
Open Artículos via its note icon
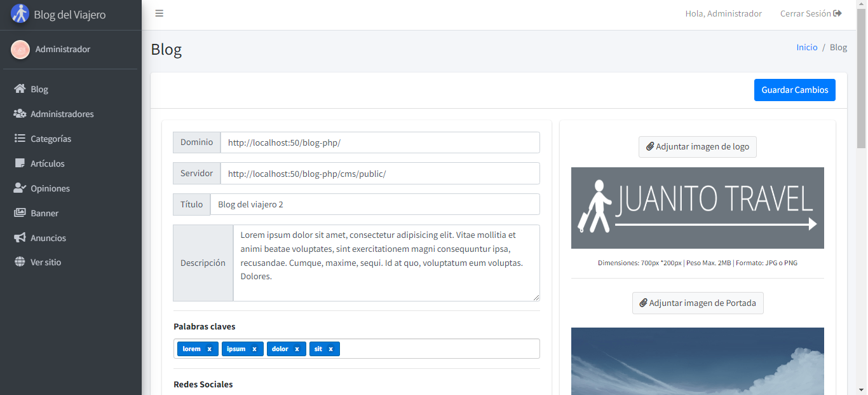click(x=20, y=163)
